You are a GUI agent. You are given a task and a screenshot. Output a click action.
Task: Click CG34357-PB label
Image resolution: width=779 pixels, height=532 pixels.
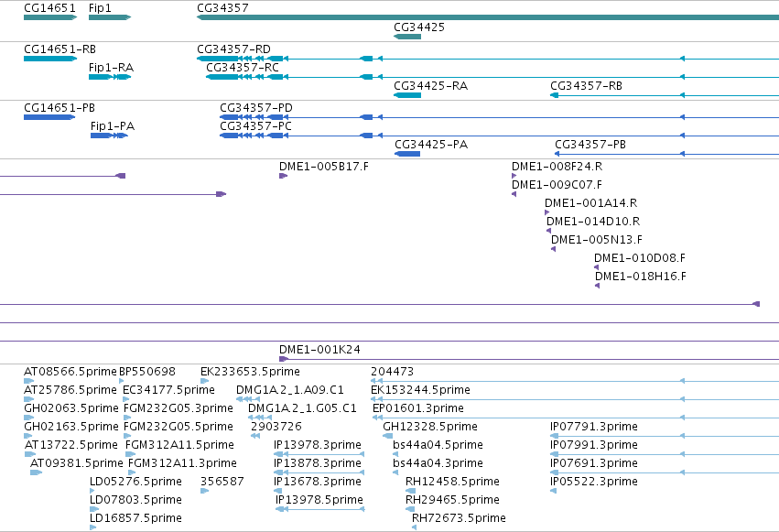coord(590,145)
